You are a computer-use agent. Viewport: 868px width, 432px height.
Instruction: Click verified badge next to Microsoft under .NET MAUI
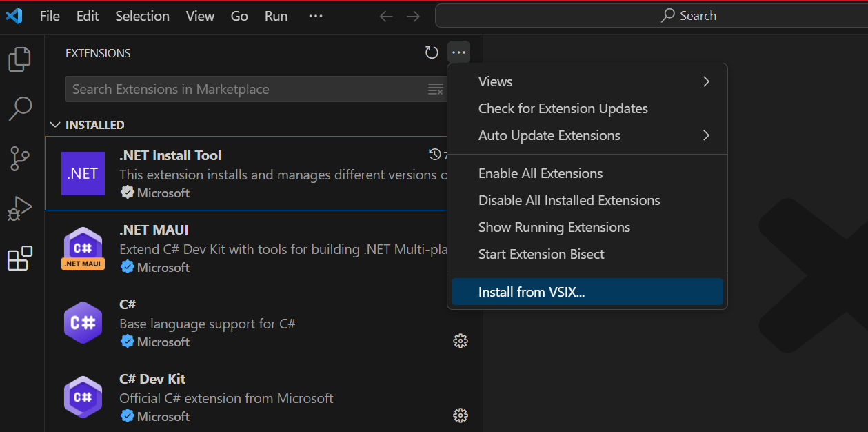(x=127, y=267)
